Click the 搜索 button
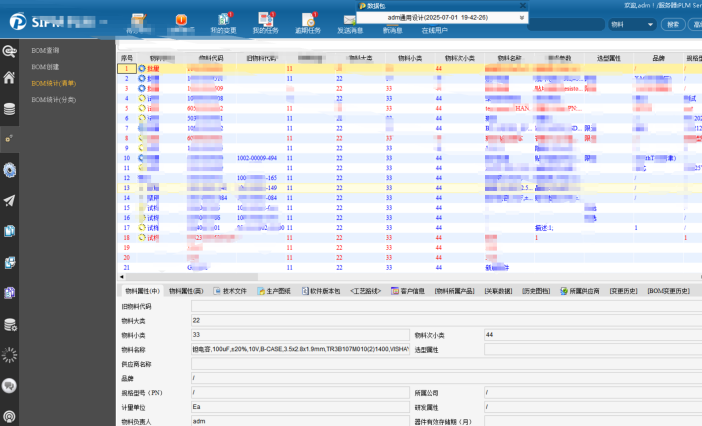This screenshot has height=426, width=702. 672,24
